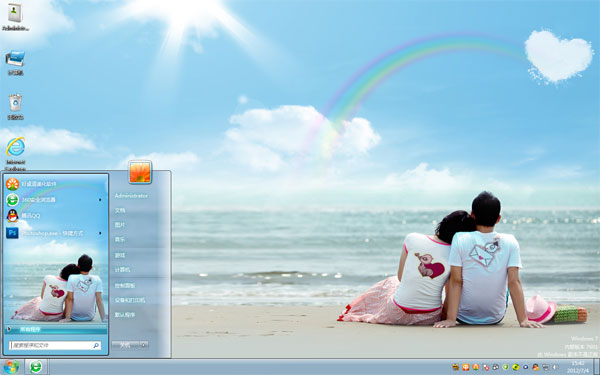Viewport: 600px width, 375px height.
Task: Open the network tray icon
Action: point(545,367)
